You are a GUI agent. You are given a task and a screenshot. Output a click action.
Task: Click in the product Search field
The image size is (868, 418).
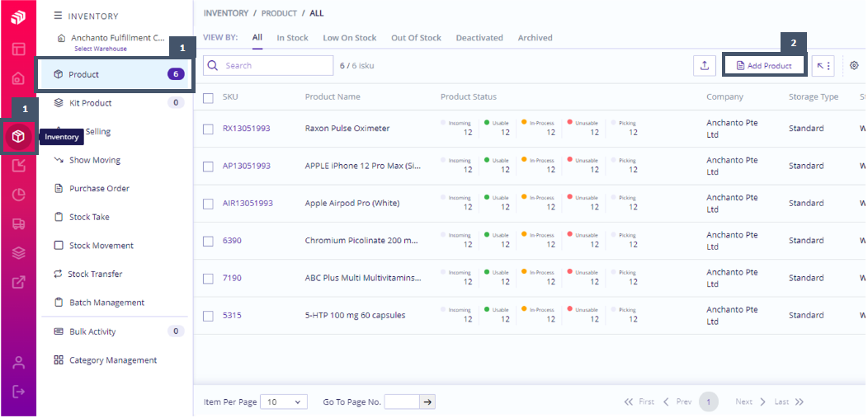click(x=268, y=65)
